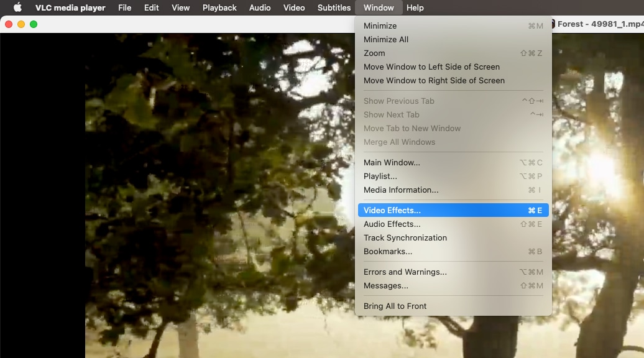Select Move Window to Left Side of Screen
The width and height of the screenshot is (644, 358).
tap(453, 67)
